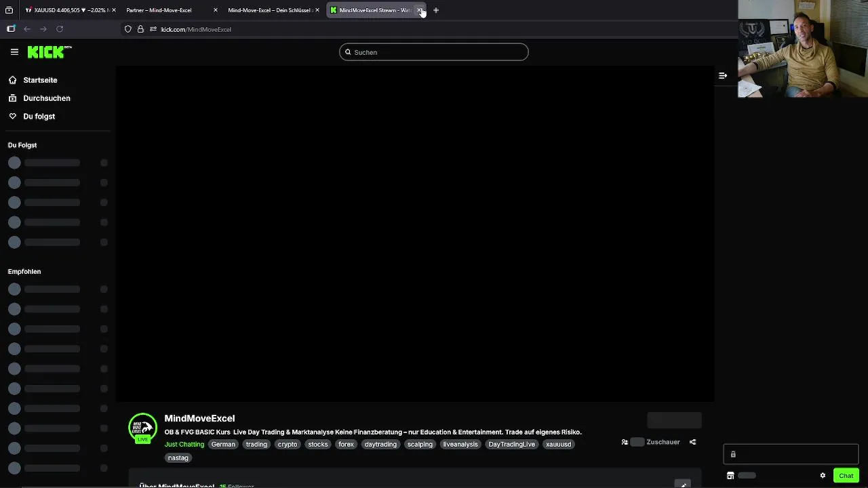Screen dimensions: 868x488
Task: Close the Partner – Mind-Move-Excel tab
Action: (x=216, y=10)
